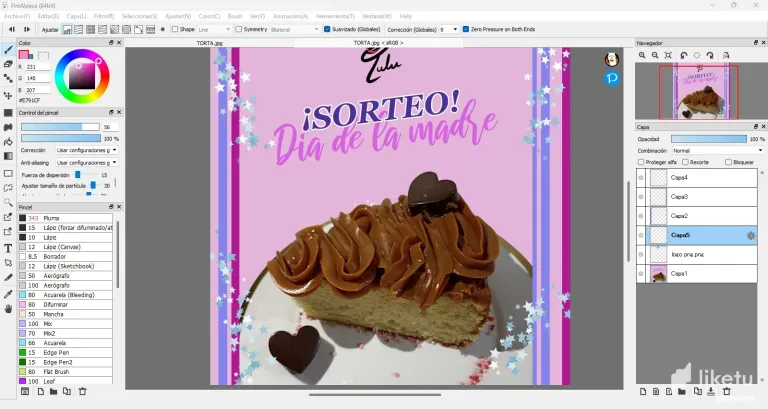Select the Borrador brush
The width and height of the screenshot is (768, 409).
(x=65, y=257)
